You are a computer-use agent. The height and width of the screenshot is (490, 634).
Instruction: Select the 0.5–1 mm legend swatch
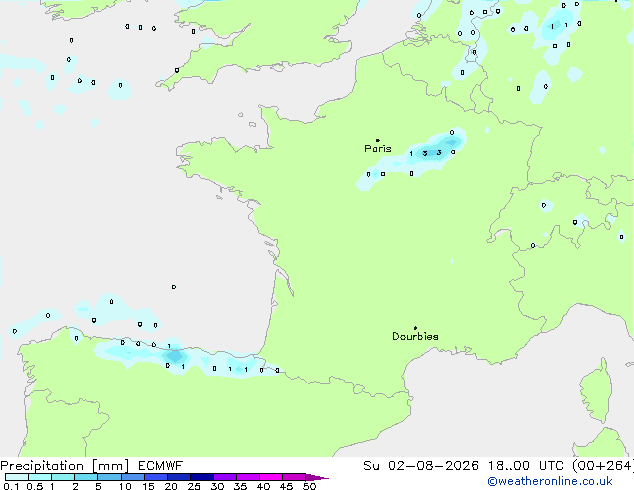coord(40,477)
